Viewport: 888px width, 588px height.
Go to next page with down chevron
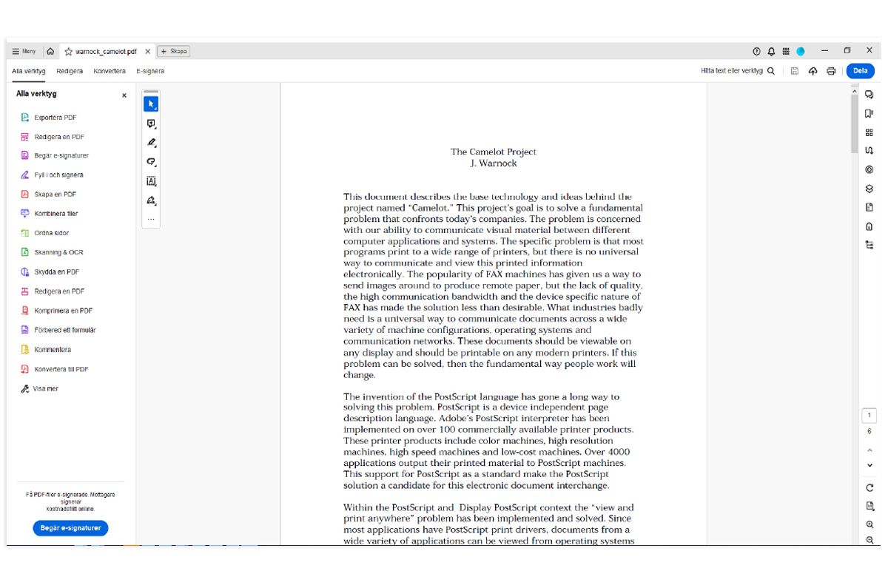click(869, 465)
